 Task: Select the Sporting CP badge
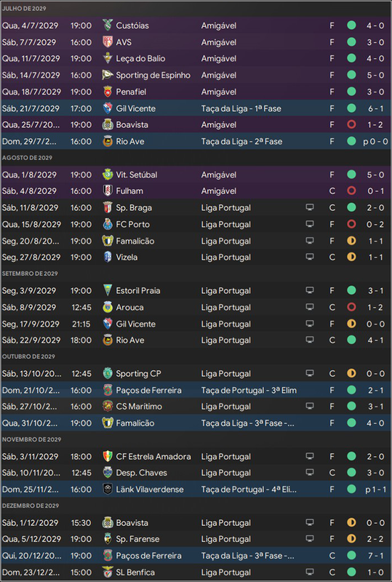(108, 373)
